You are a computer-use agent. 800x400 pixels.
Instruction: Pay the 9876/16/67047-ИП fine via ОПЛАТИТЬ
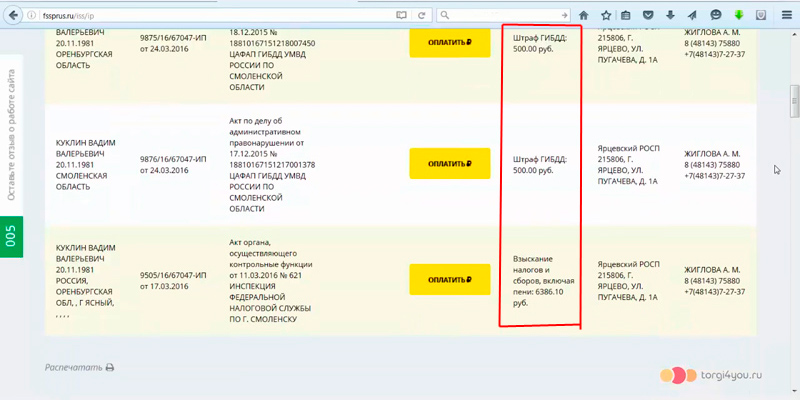[x=449, y=164]
